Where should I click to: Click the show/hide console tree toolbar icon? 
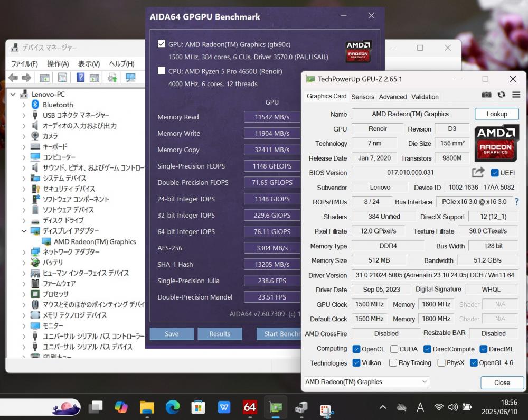click(x=44, y=78)
